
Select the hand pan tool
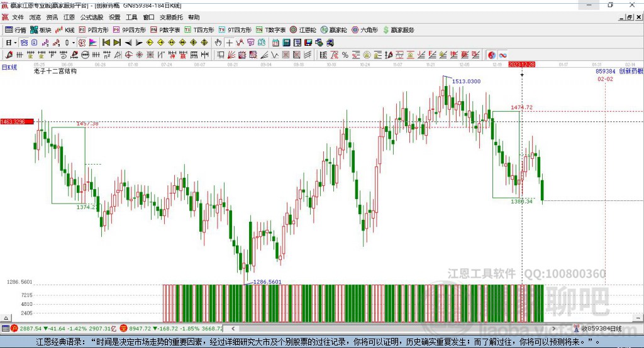click(x=218, y=43)
